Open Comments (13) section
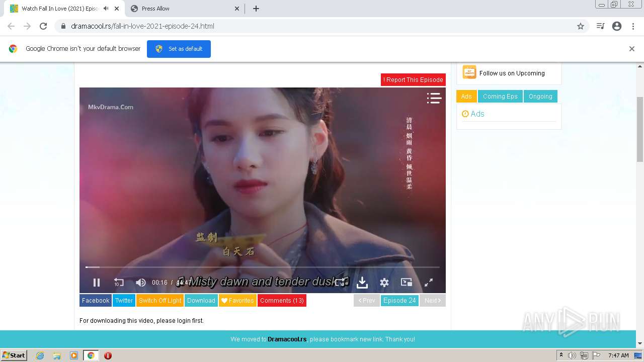644x362 pixels. point(282,301)
